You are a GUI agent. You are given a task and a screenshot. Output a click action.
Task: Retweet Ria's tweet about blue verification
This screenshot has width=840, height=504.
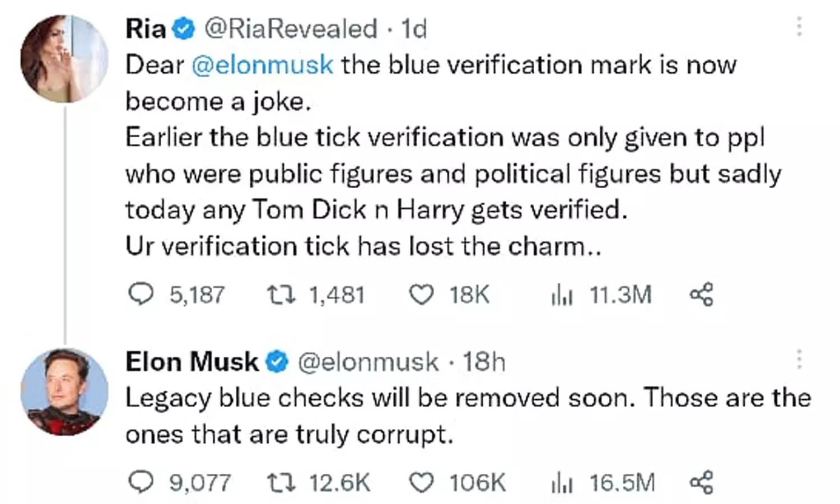(281, 295)
